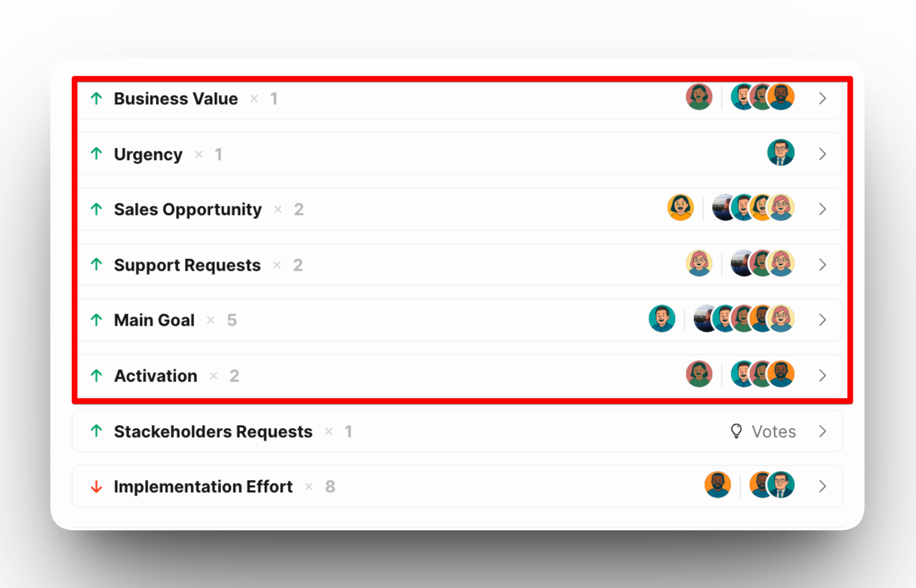Click the standalone avatar in Main Goal row

pyautogui.click(x=662, y=319)
